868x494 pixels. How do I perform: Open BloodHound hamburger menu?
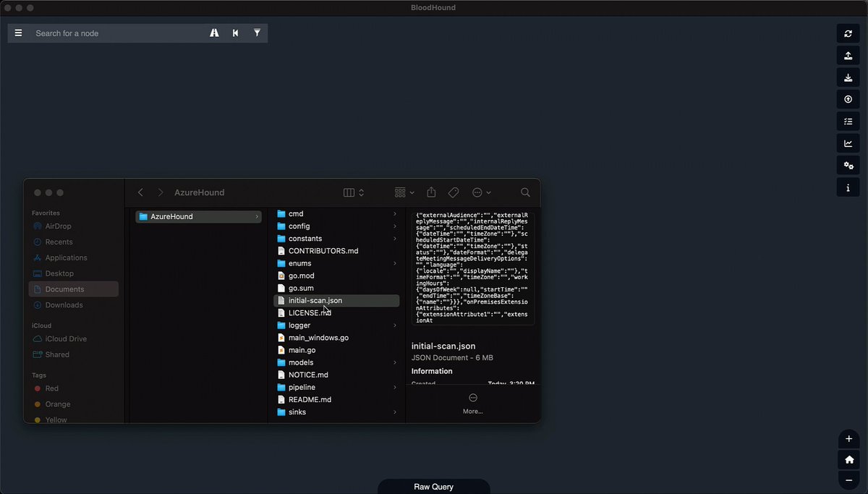[18, 33]
